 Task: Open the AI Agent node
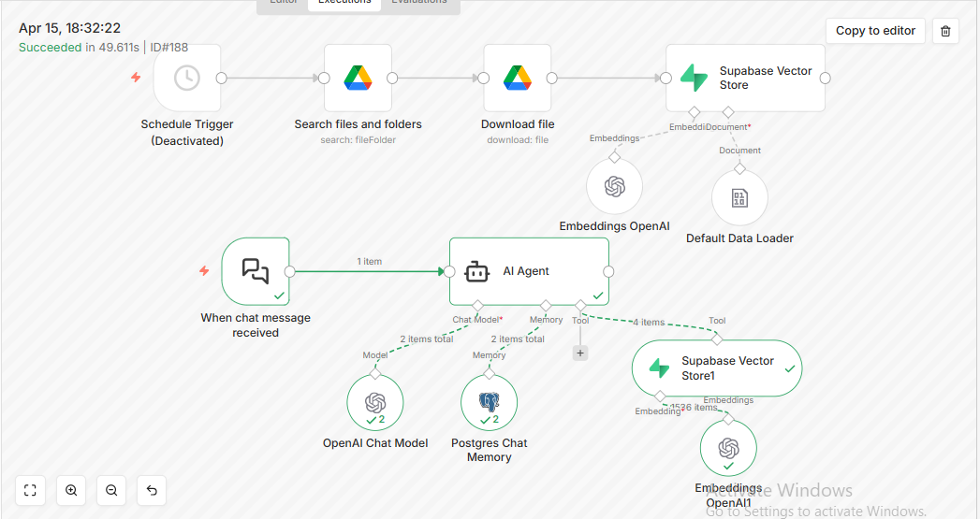529,271
